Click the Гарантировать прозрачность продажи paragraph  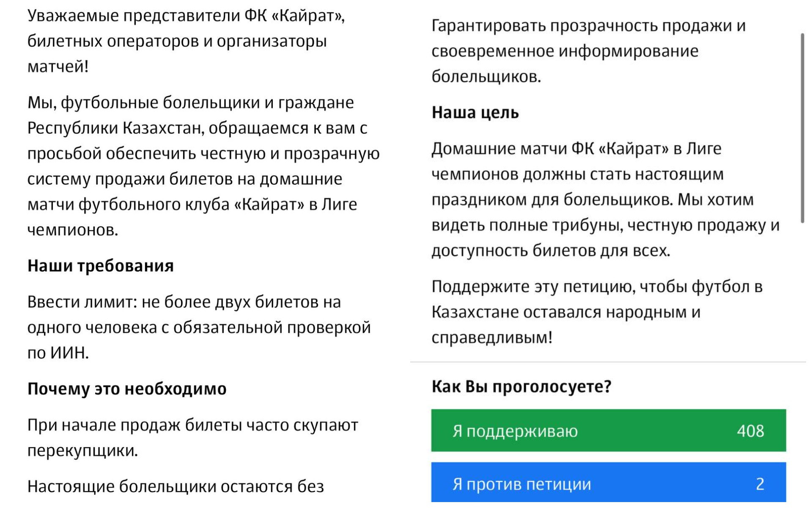tap(588, 51)
